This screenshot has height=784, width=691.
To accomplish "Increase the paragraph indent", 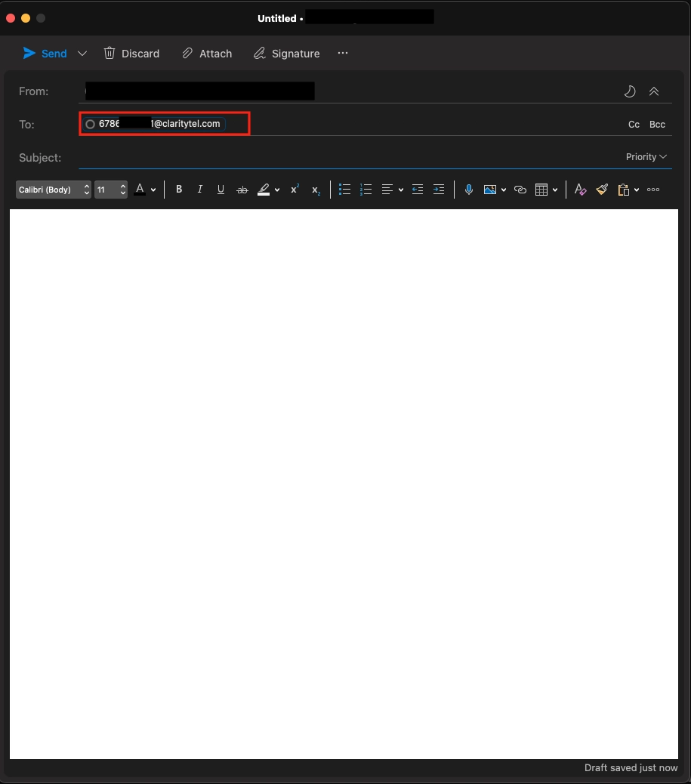I will click(439, 190).
